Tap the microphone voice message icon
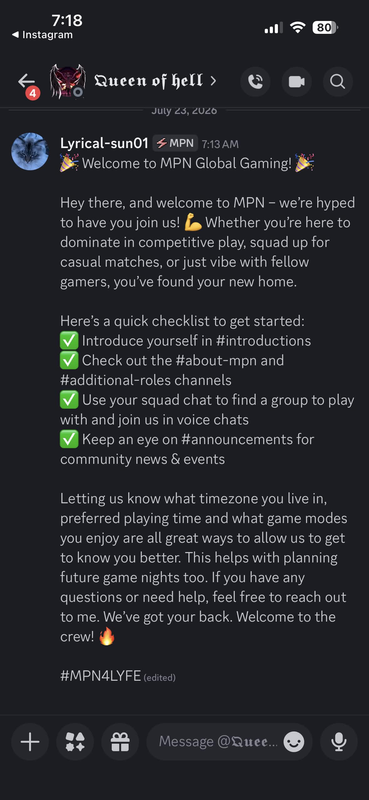 point(339,741)
